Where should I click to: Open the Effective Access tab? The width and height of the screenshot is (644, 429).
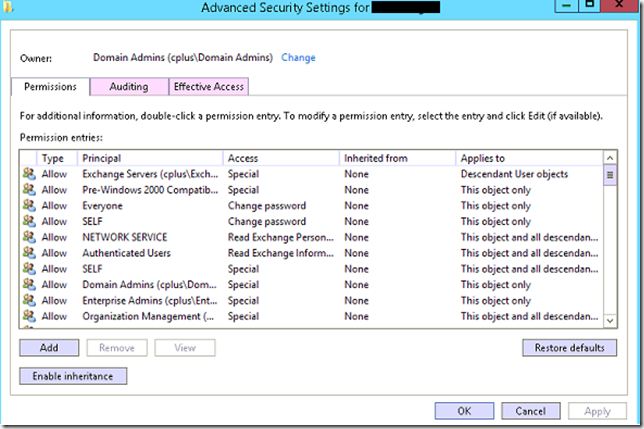click(x=208, y=87)
